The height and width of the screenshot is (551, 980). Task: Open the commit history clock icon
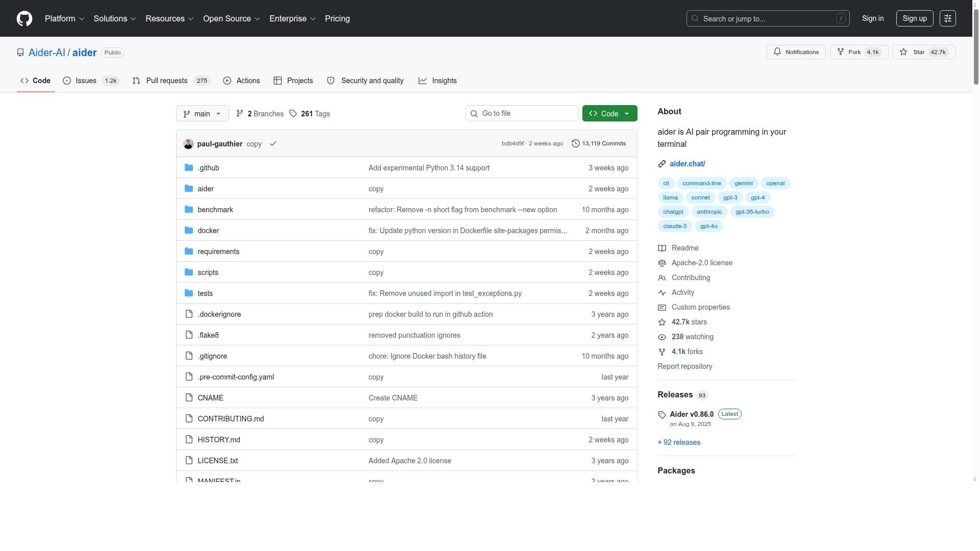point(575,144)
